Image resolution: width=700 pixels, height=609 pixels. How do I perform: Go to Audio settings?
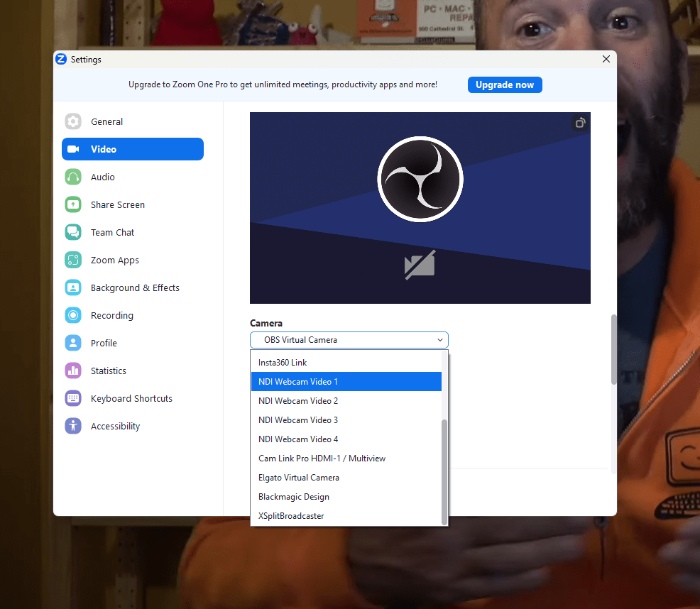[x=133, y=177]
